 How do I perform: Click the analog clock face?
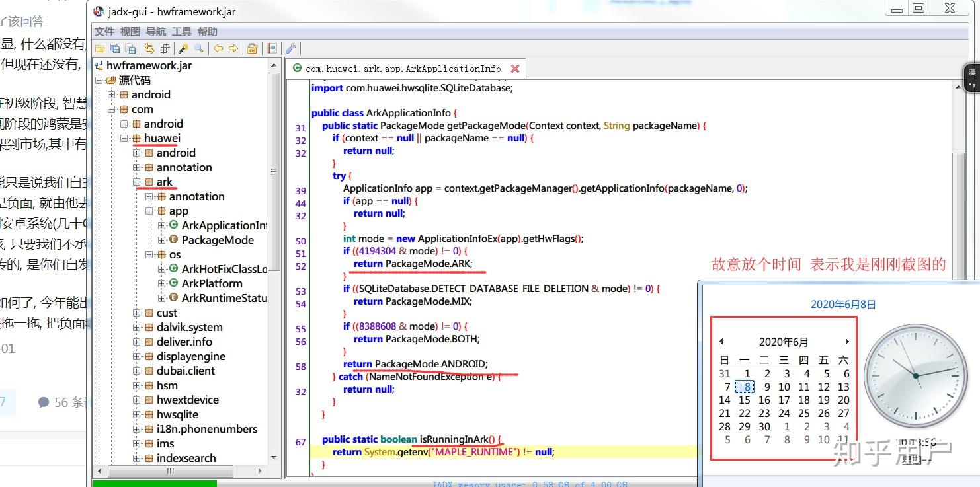(916, 375)
